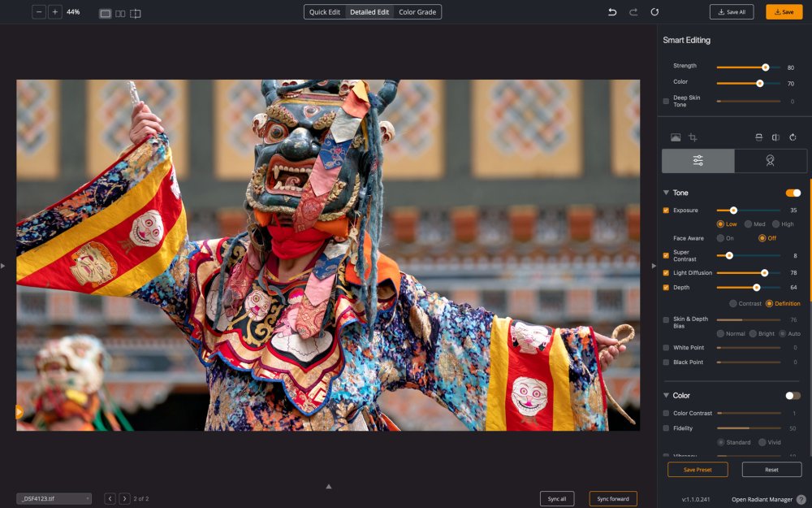Click the Depth slider handle
The image size is (812, 508).
(x=757, y=287)
